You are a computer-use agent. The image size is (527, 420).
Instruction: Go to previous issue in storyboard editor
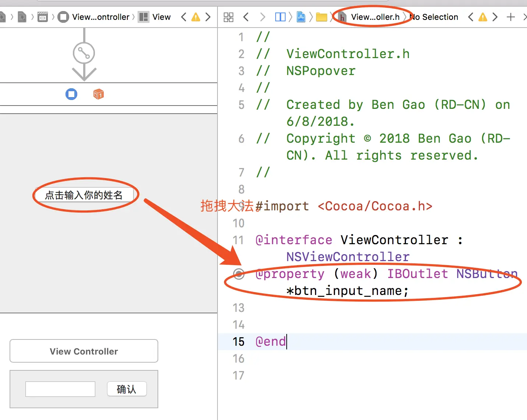(x=184, y=17)
